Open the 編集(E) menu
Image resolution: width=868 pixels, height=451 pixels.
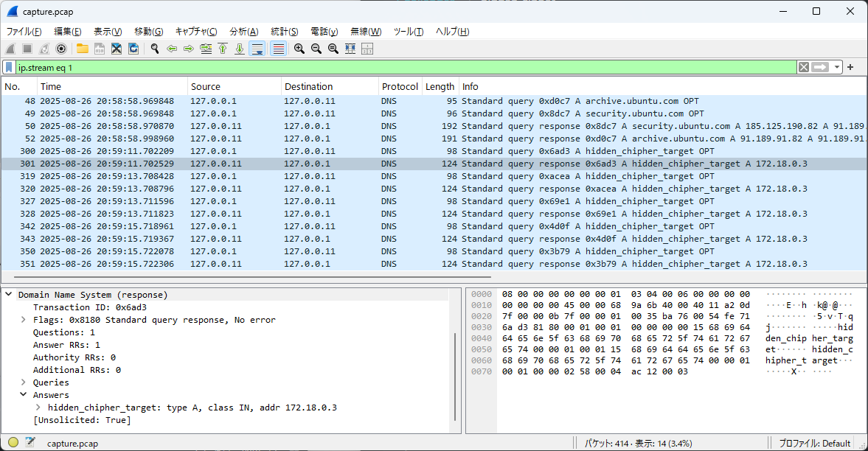click(68, 32)
